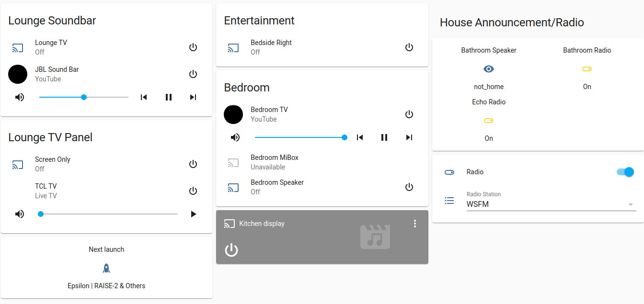
Task: Click power icon for Bedside Right
Action: [409, 47]
